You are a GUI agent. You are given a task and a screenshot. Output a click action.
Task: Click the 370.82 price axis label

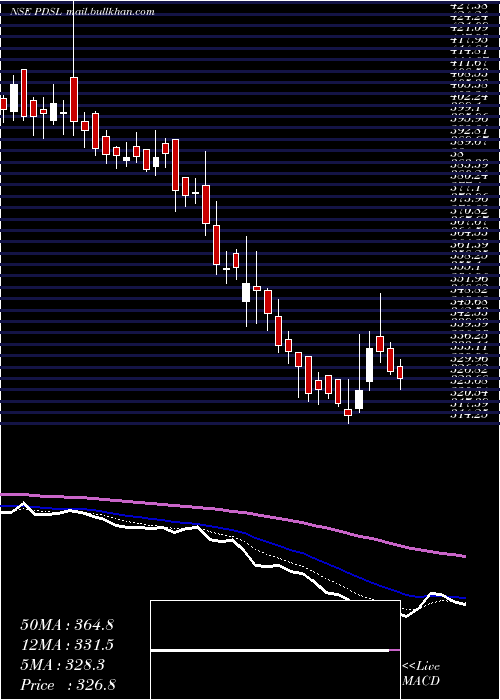tap(469, 208)
